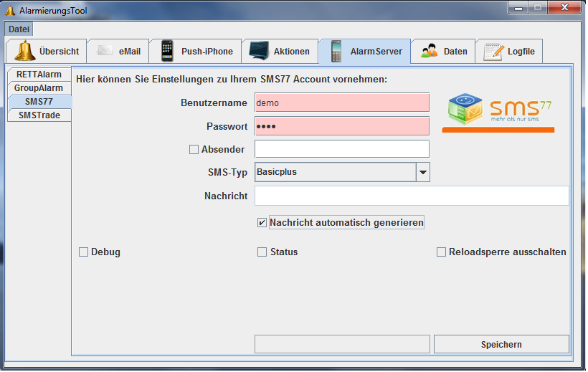Toggle the Status checkbox
Screen dimensions: 588x372
tap(262, 252)
